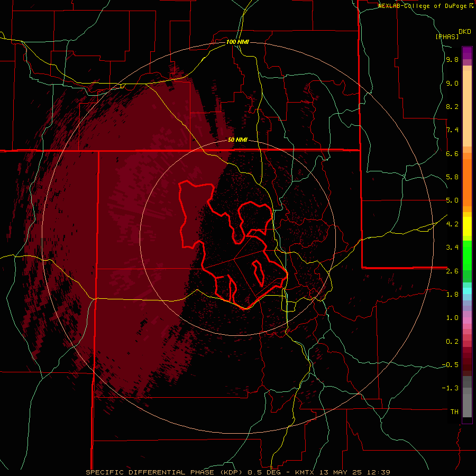This screenshot has height=476, width=476.
Task: Click the 8.2 scale label
Action: click(452, 106)
